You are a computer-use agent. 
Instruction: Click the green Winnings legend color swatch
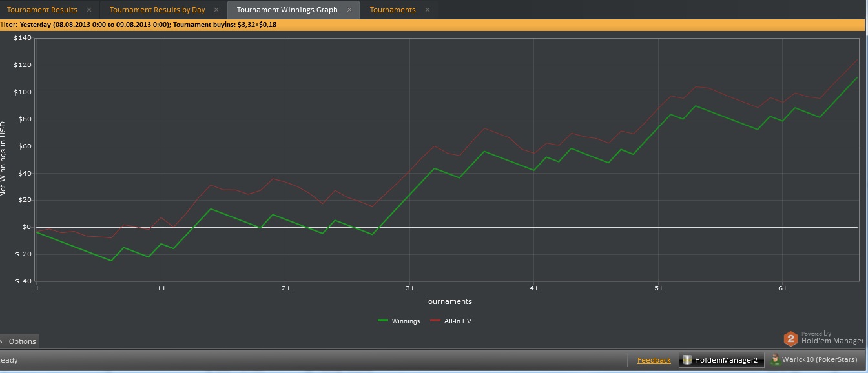383,321
